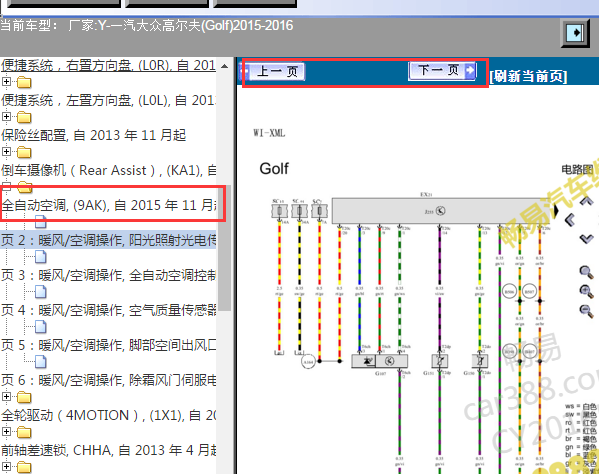Click the 刷新当前页 refresh link
599x474 pixels.
pyautogui.click(x=528, y=76)
